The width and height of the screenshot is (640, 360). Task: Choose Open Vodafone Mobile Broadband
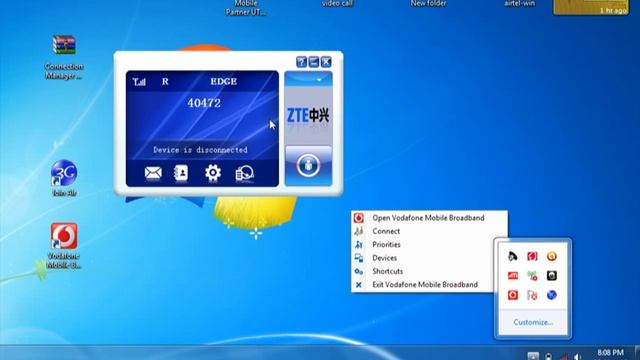click(429, 218)
